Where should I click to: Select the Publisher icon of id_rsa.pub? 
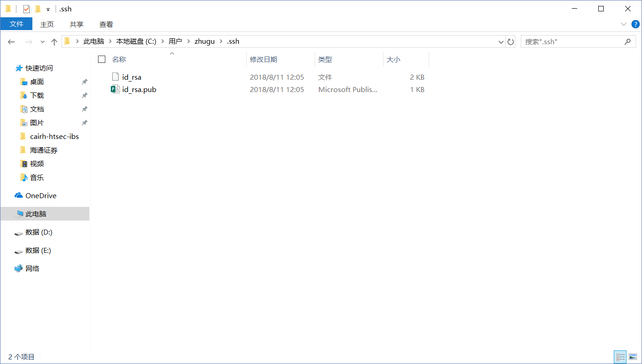115,89
